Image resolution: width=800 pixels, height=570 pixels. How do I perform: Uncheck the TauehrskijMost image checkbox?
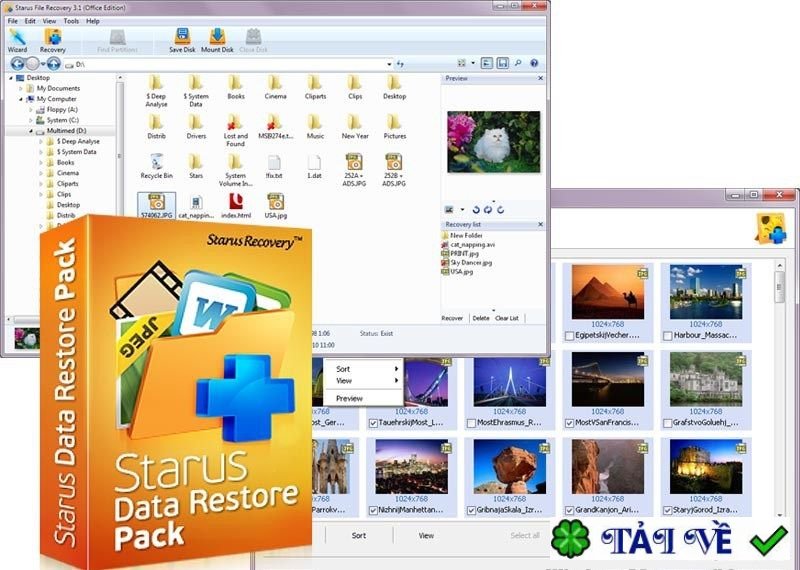pyautogui.click(x=373, y=423)
